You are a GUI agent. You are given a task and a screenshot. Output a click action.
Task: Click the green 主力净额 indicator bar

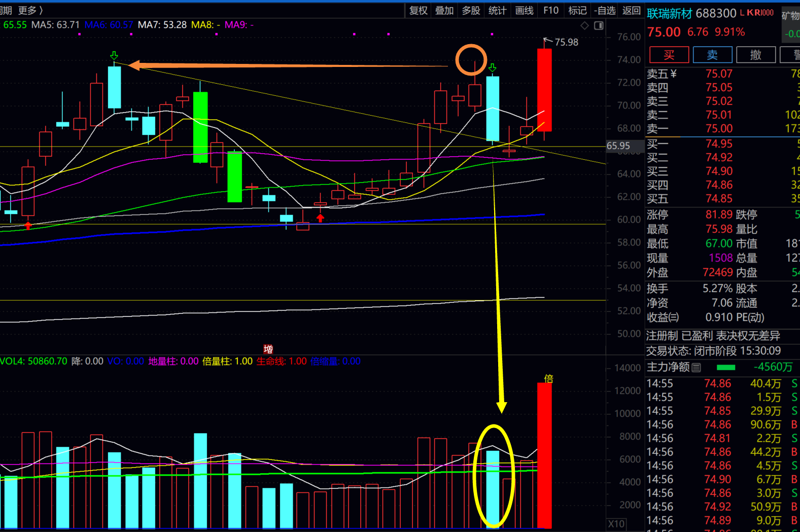(x=726, y=367)
